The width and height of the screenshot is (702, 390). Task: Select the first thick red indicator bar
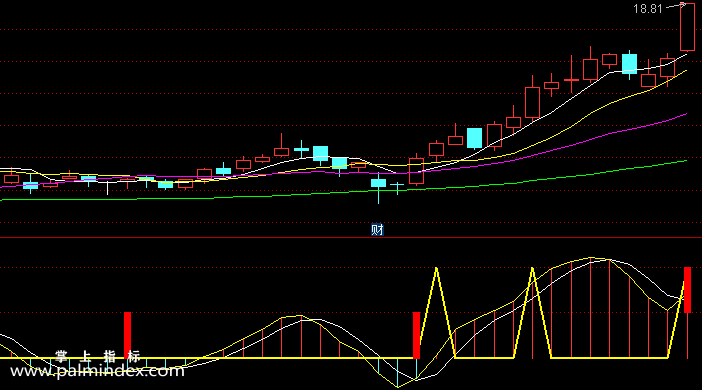128,335
